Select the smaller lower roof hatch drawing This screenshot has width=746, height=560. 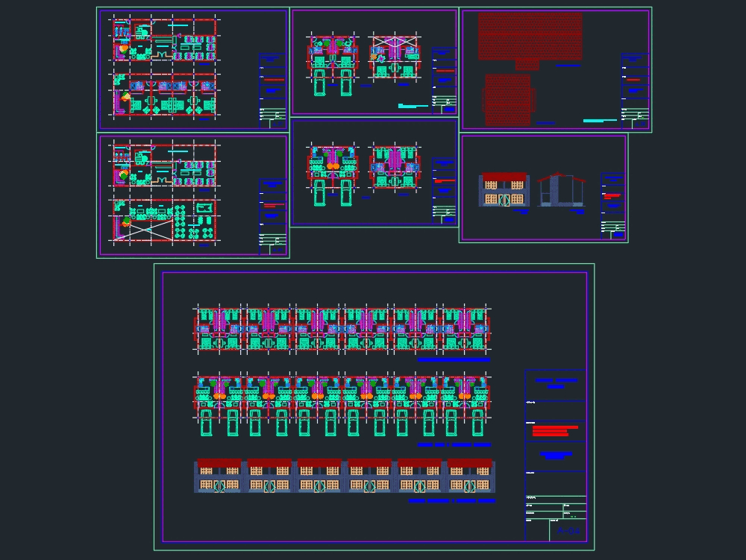click(x=508, y=100)
